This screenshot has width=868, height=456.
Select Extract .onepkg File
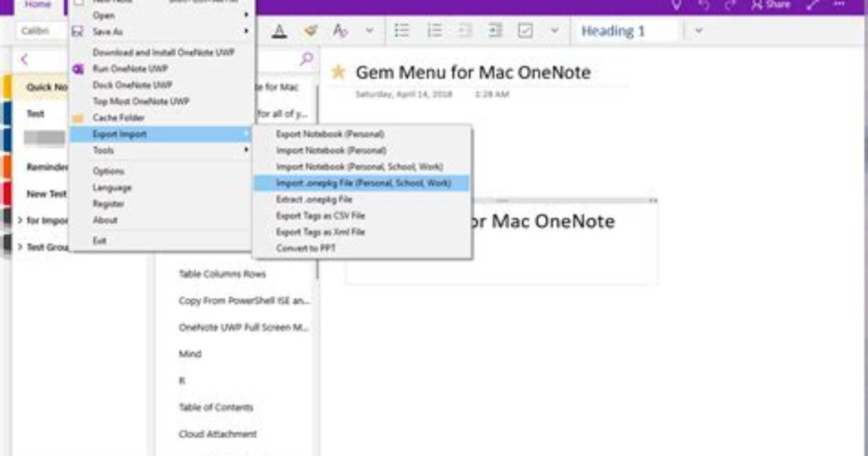(x=362, y=199)
